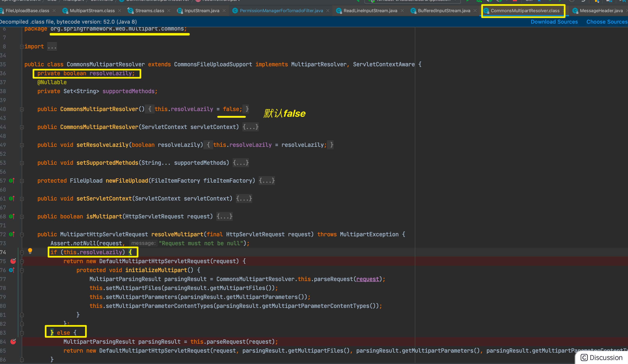Switch to InputStream.java tab

[x=202, y=11]
